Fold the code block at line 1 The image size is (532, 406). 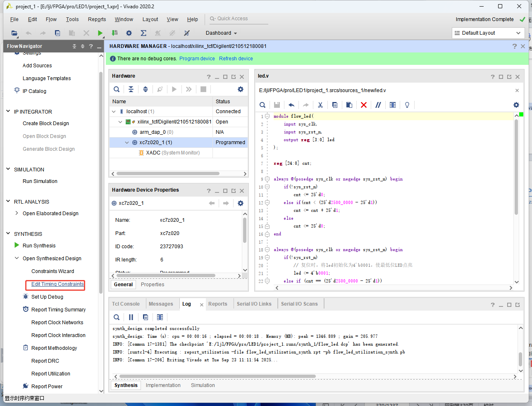[x=267, y=116]
